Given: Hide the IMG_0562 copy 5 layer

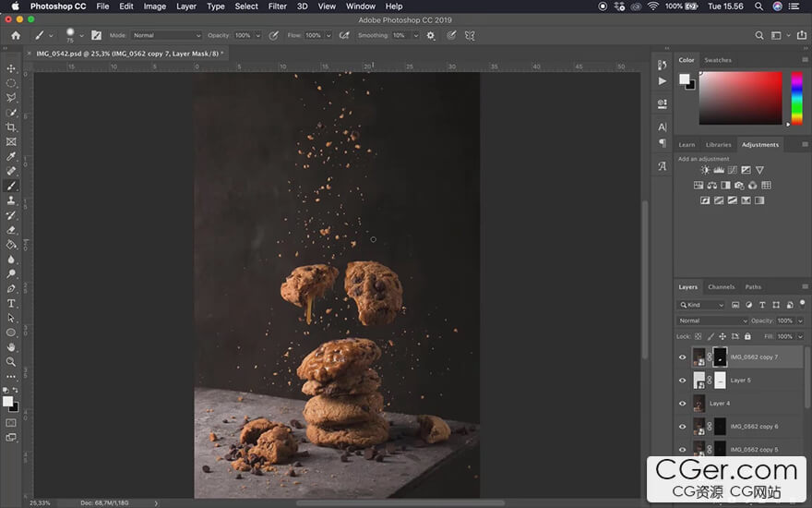Looking at the screenshot, I should click(x=682, y=450).
